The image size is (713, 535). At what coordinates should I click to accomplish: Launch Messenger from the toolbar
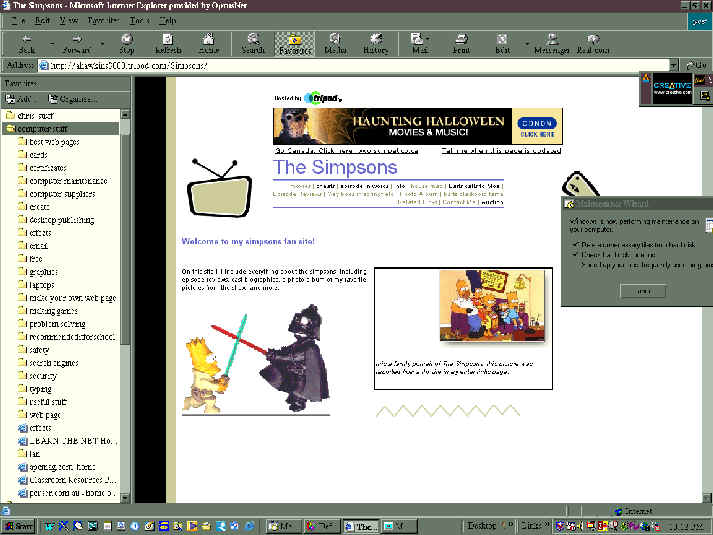[552, 44]
